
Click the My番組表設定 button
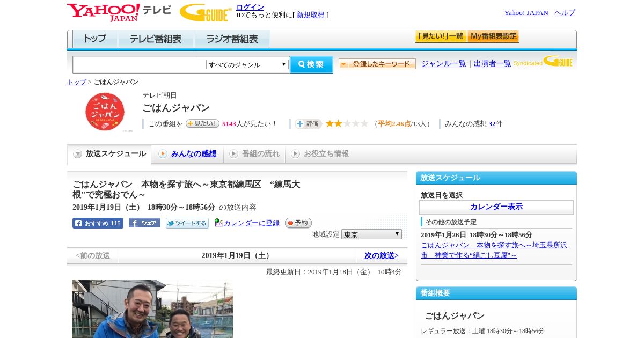493,36
